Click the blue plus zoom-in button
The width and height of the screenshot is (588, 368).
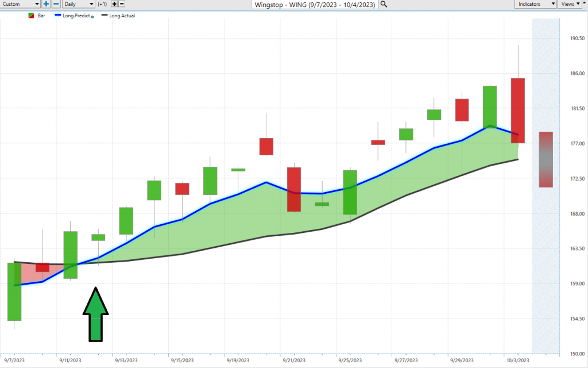coord(46,4)
